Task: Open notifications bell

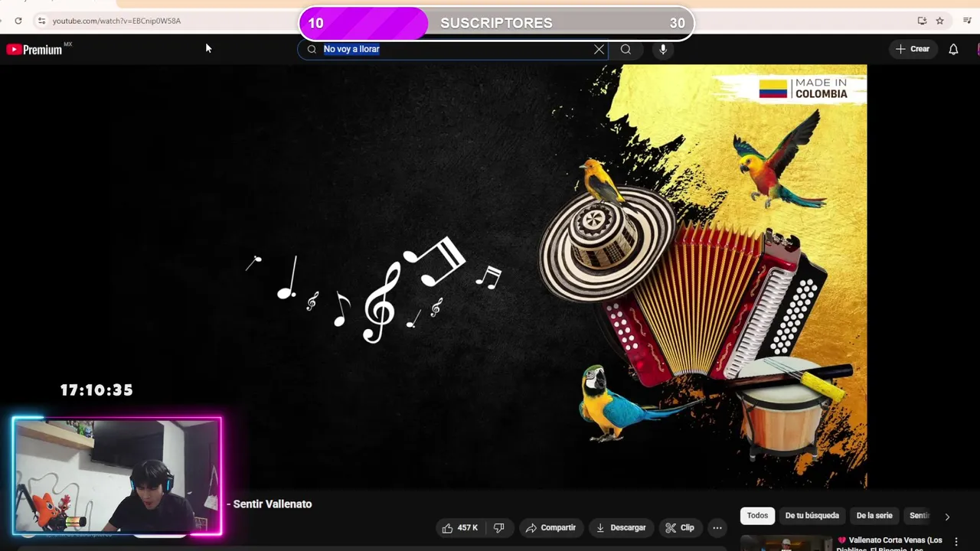Action: tap(953, 49)
